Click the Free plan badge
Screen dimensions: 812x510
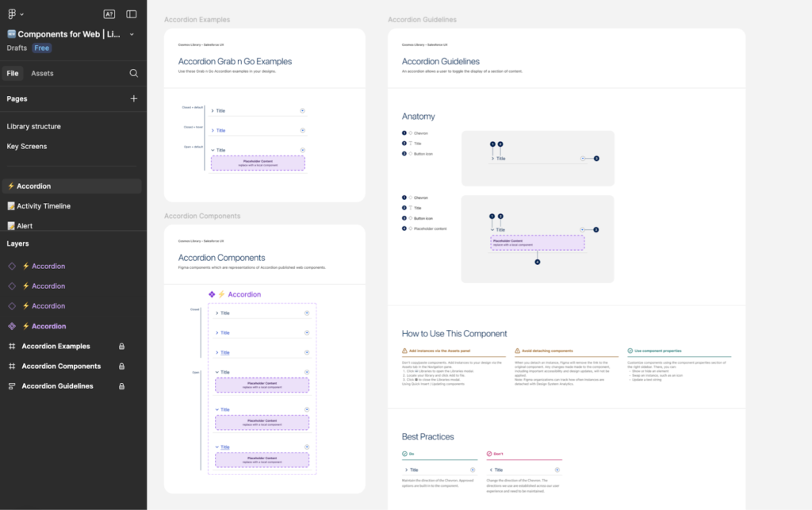(x=42, y=48)
